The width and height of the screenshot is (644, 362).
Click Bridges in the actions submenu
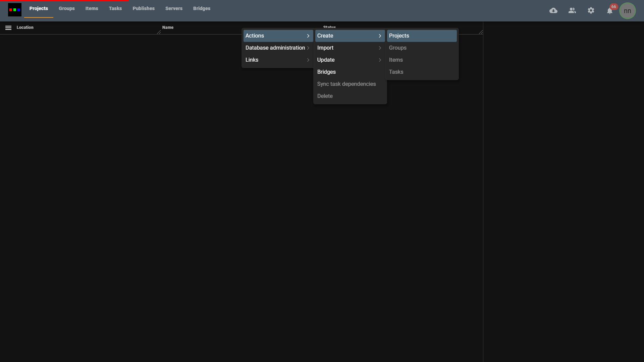pyautogui.click(x=326, y=72)
